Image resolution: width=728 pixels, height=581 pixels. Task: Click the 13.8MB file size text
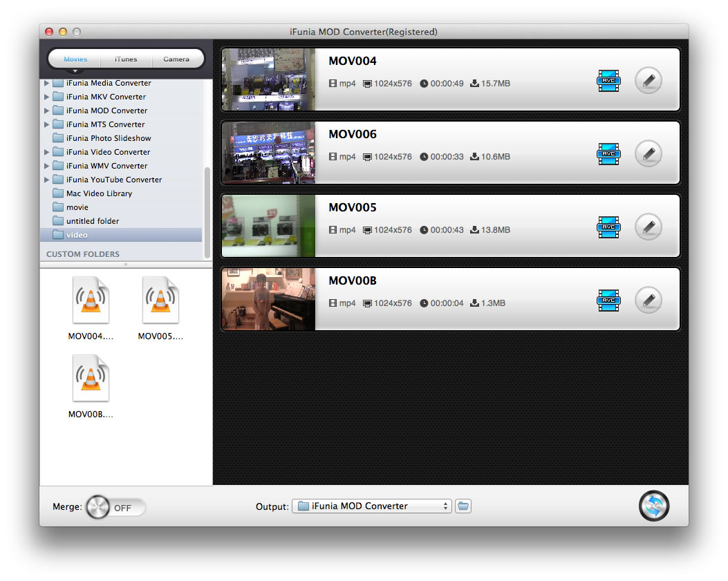tap(496, 230)
